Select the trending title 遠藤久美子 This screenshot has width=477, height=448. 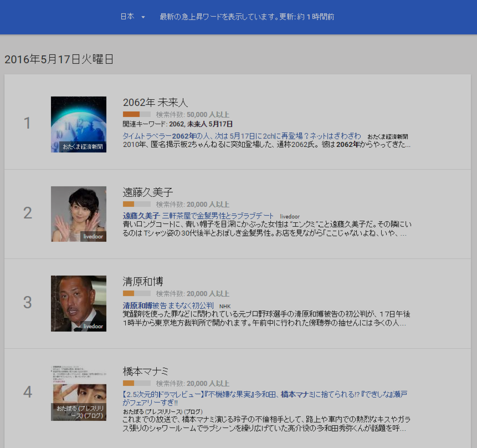[148, 192]
